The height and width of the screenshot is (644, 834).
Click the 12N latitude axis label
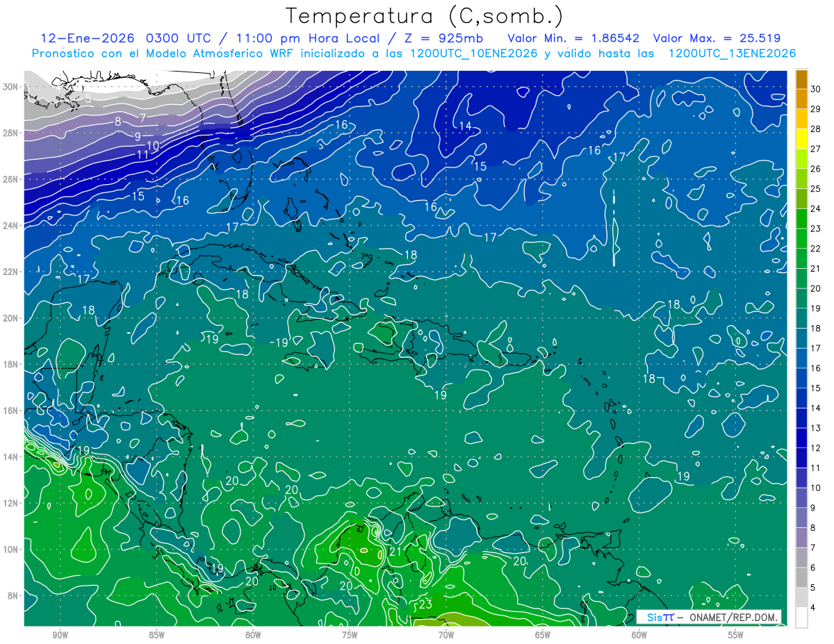[10, 503]
